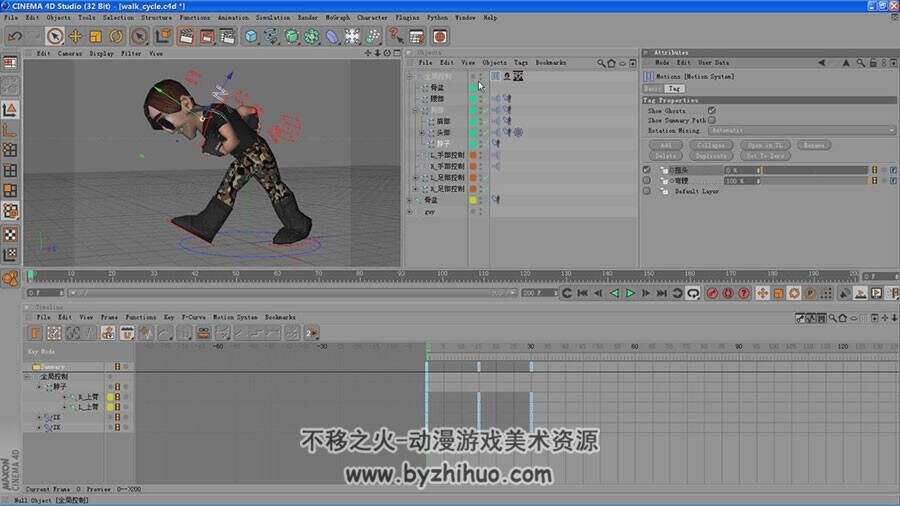This screenshot has width=900, height=506.
Task: Add a Cube primitive object
Action: (251, 37)
